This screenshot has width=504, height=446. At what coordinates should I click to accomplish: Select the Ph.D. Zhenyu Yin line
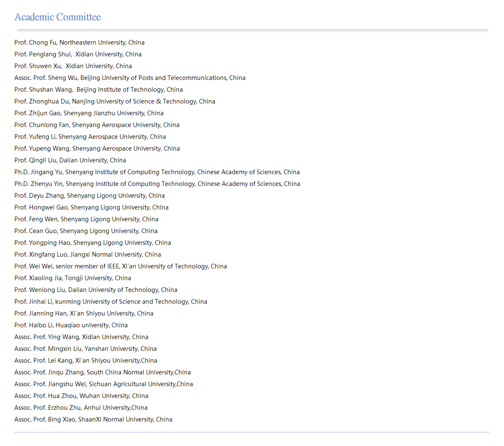(x=157, y=184)
